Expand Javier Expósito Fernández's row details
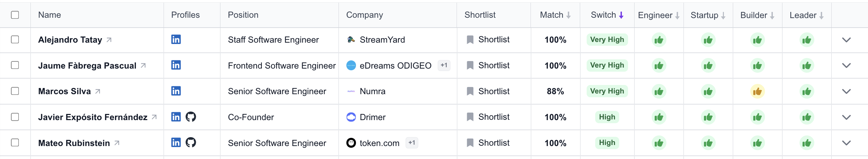The width and height of the screenshot is (868, 159). pyautogui.click(x=846, y=117)
